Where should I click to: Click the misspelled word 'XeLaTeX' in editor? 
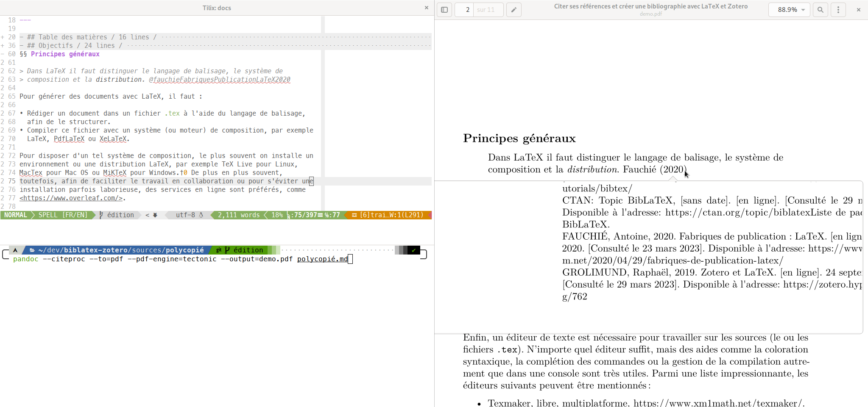(x=113, y=139)
